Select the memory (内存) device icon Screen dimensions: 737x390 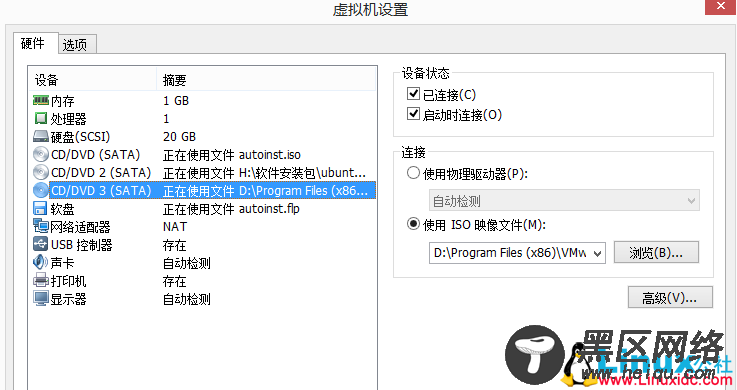tap(41, 101)
